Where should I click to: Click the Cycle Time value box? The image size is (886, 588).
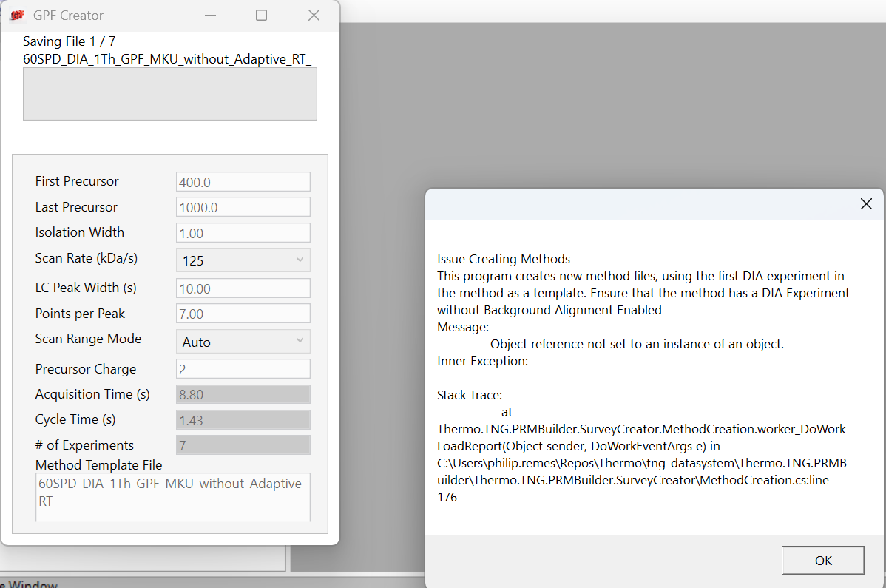pos(243,420)
